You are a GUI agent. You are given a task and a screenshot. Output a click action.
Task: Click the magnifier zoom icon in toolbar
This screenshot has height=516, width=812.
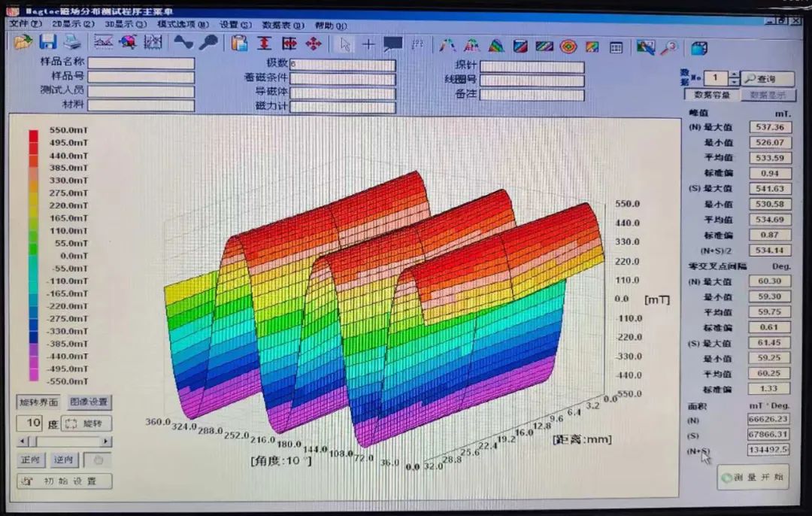[668, 48]
